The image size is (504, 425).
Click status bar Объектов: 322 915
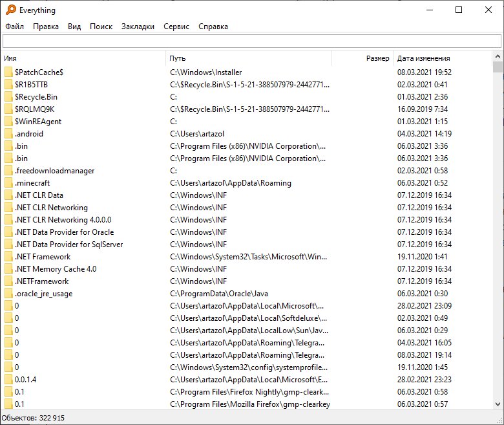(x=33, y=418)
